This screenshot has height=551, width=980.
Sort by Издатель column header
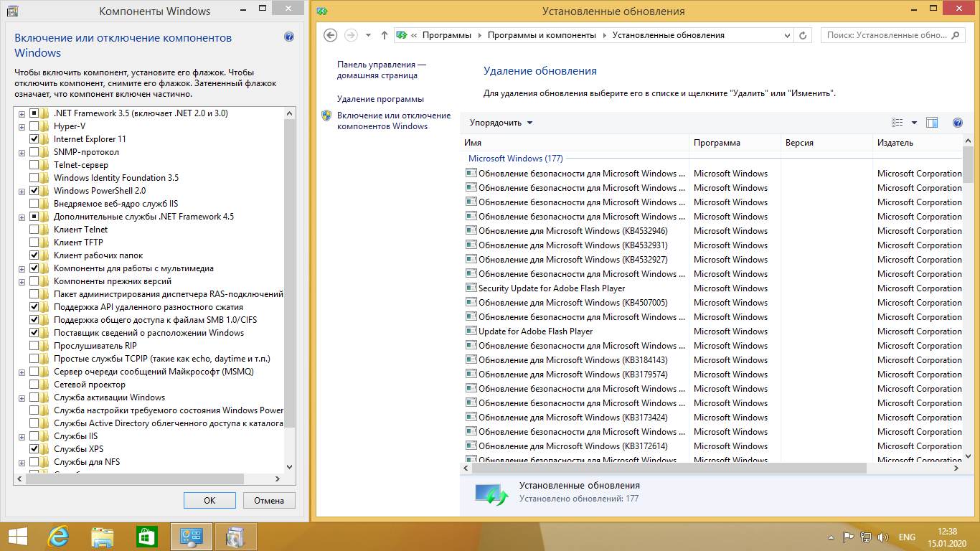tap(917, 143)
